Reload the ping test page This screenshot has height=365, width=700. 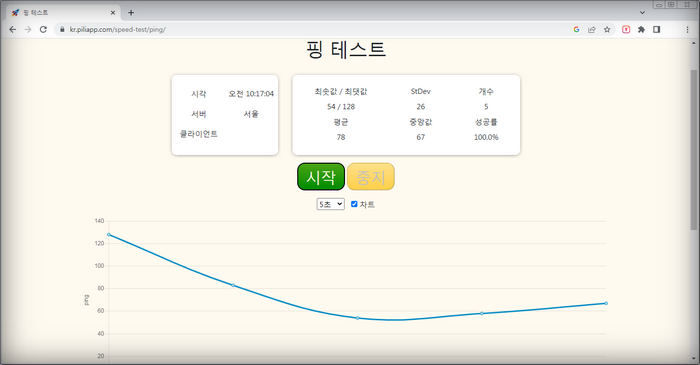click(x=43, y=29)
